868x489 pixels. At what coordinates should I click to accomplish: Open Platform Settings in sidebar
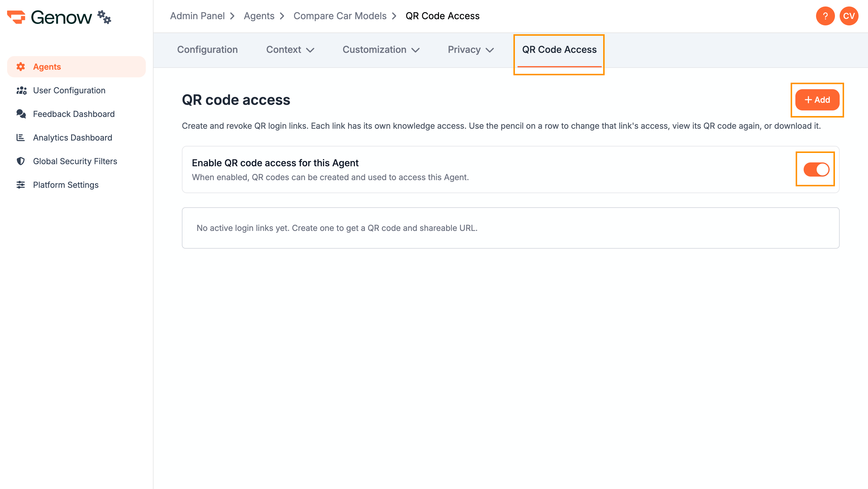tap(66, 185)
